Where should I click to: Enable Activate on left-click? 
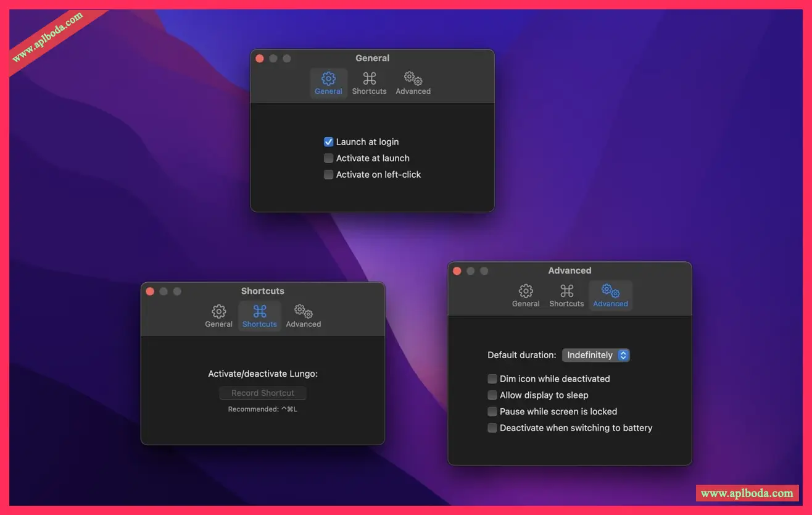point(329,175)
